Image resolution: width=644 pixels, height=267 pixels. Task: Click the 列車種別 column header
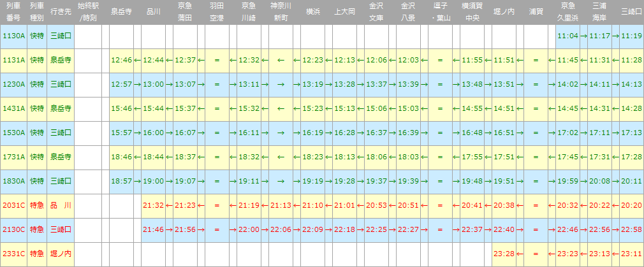pyautogui.click(x=37, y=12)
